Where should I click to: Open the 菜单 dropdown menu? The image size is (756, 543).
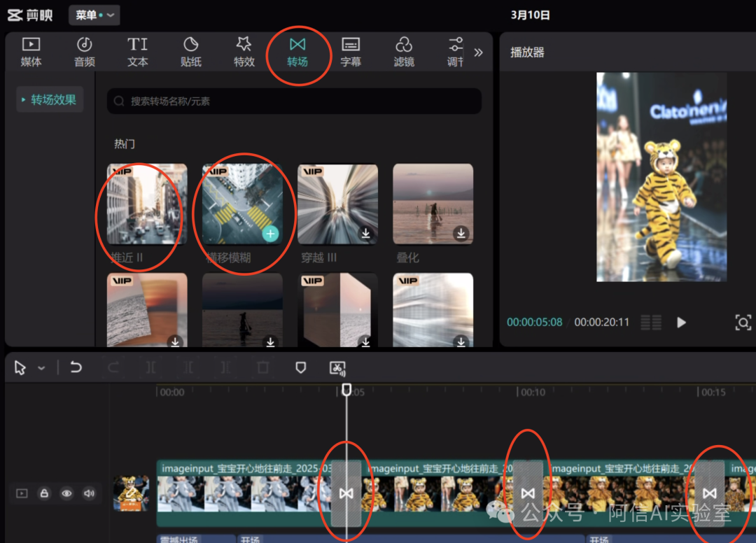click(94, 15)
